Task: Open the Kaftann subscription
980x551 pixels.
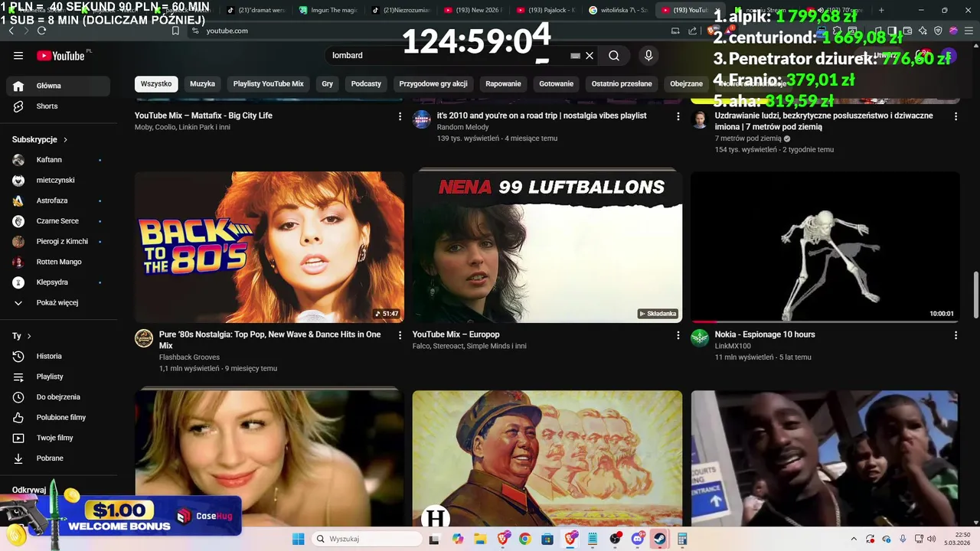Action: coord(58,160)
